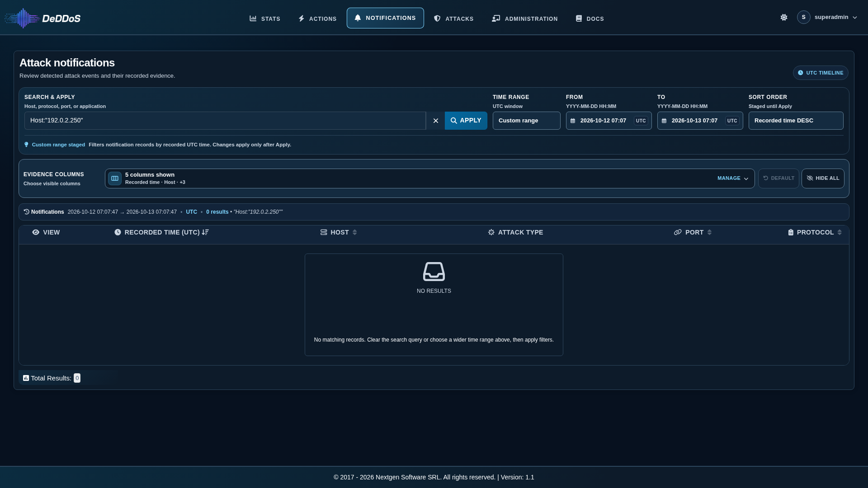Click the Host column server icon
The width and height of the screenshot is (868, 488).
click(324, 232)
